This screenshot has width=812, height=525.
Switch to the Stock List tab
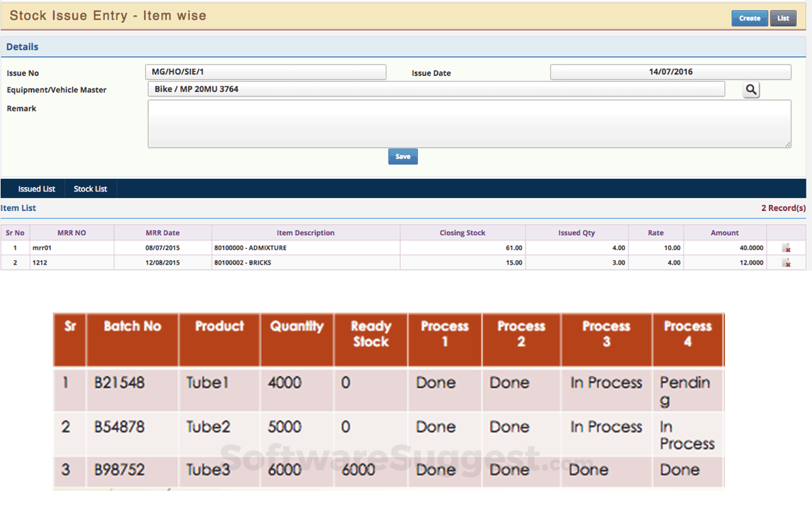(x=90, y=189)
